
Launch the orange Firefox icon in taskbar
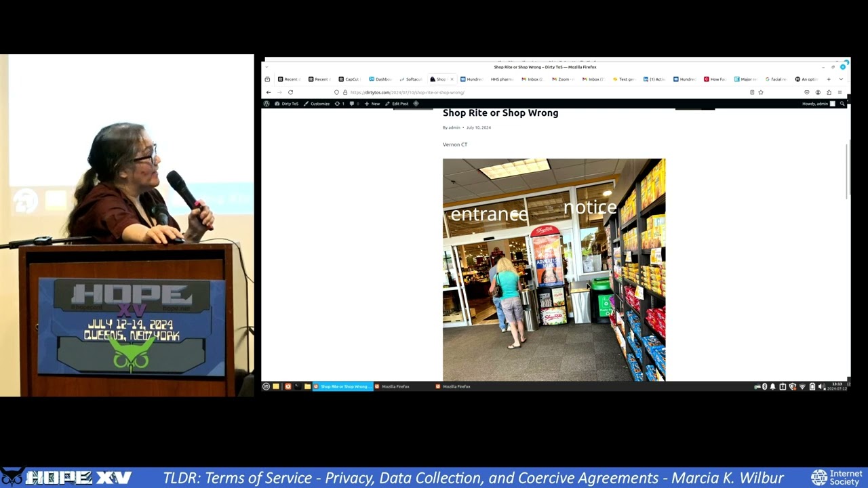[x=288, y=386]
